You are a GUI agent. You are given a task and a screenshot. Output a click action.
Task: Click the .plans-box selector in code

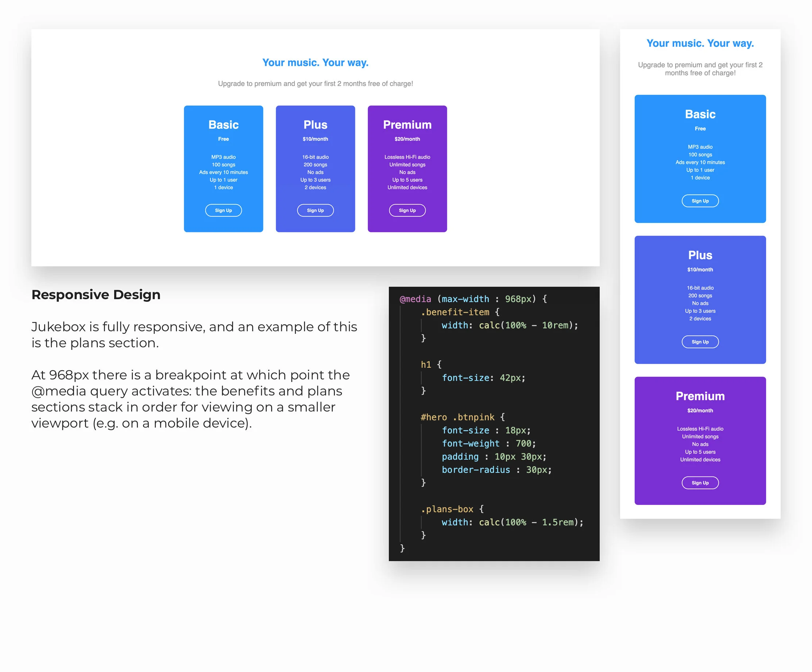pos(447,509)
